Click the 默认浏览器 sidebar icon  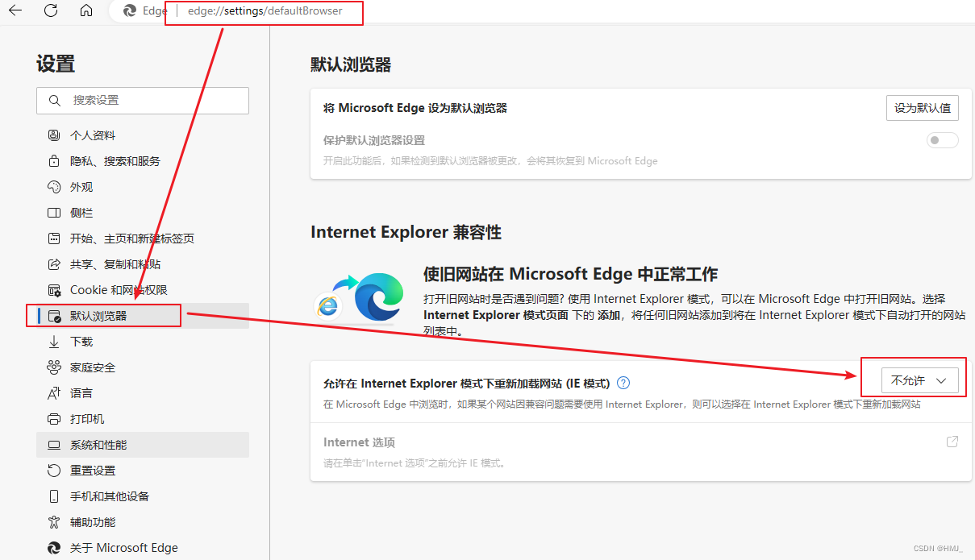[54, 316]
